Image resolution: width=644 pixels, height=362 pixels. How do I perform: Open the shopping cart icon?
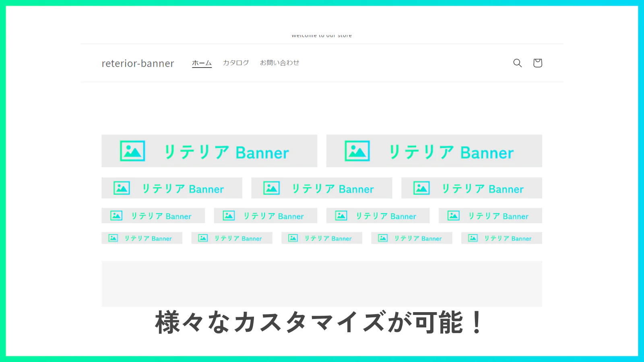(x=537, y=63)
